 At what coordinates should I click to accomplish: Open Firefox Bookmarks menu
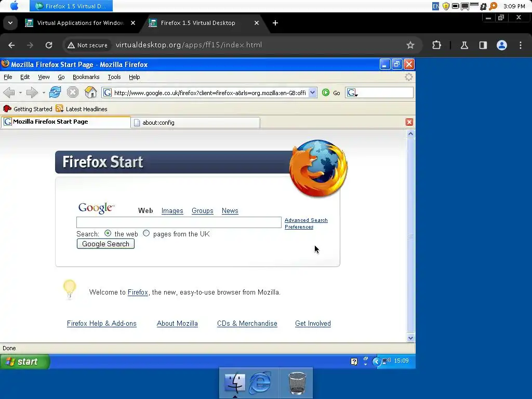[86, 77]
